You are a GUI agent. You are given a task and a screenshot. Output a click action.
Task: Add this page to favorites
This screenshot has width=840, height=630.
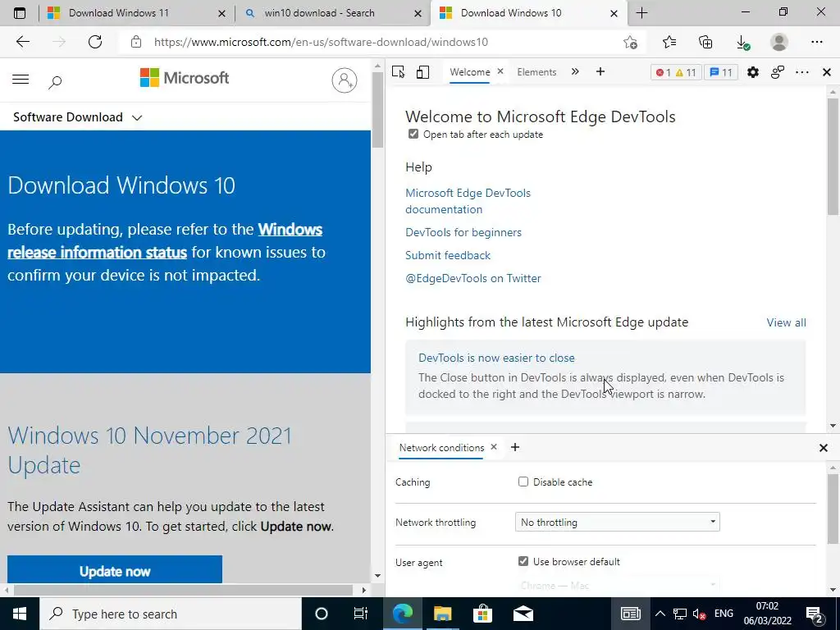point(631,42)
